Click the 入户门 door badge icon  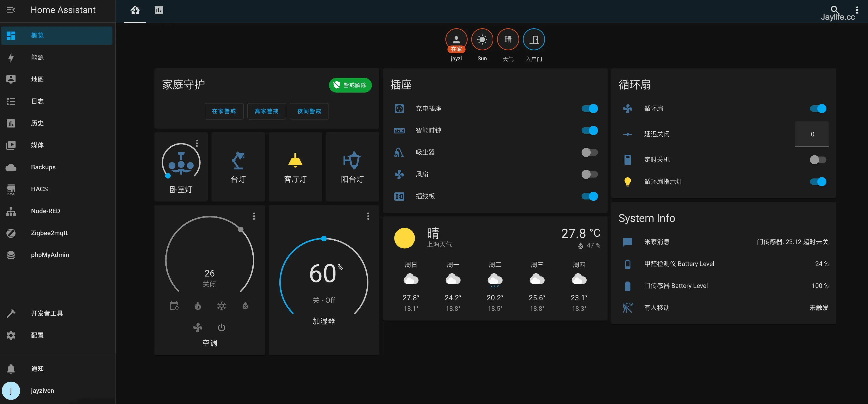pos(534,40)
